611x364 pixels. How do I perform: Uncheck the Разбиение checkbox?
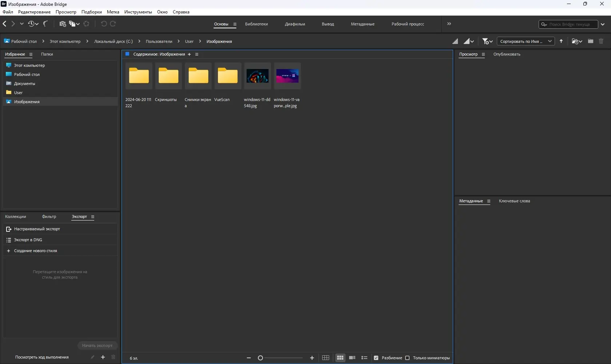click(x=376, y=358)
